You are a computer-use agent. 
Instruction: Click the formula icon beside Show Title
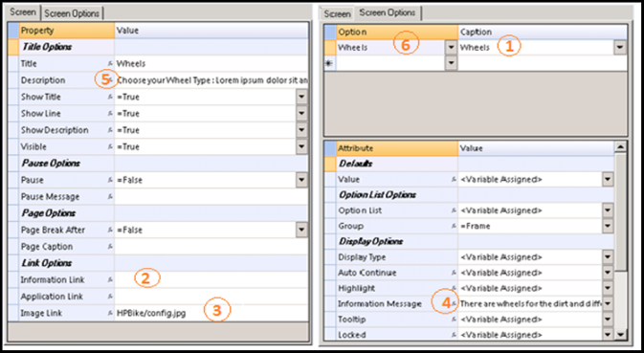(110, 97)
